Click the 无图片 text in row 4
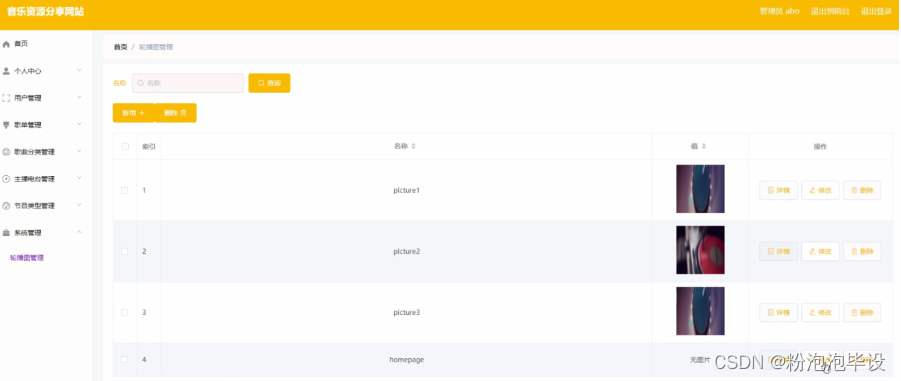901x381 pixels. click(700, 360)
